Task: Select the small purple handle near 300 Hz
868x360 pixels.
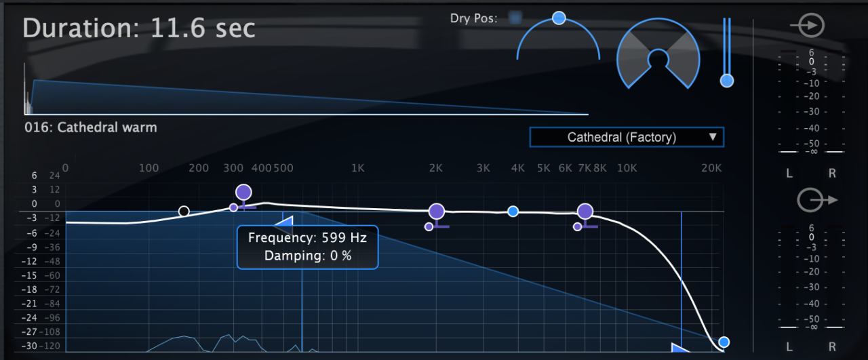Action: [233, 207]
